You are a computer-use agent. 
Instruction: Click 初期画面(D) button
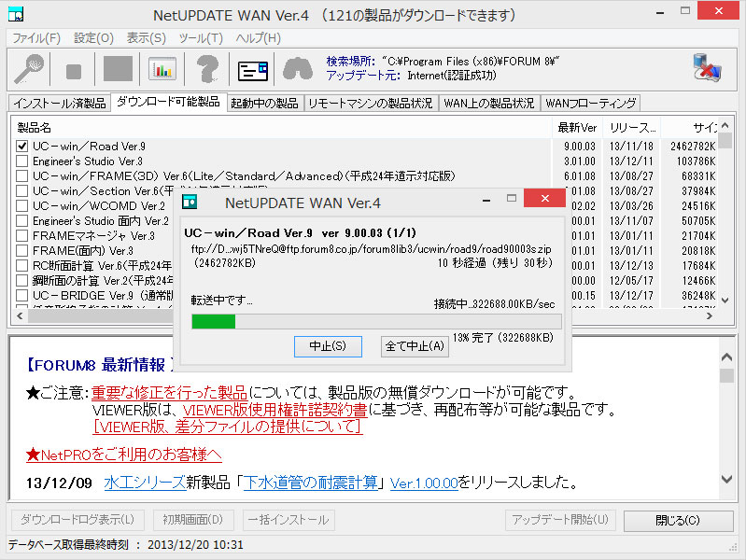coord(193,520)
